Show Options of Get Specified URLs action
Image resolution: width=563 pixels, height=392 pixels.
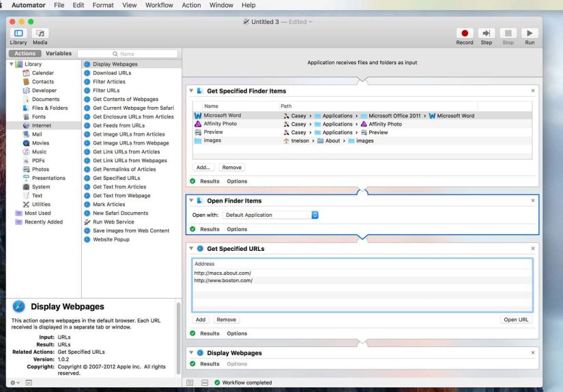(237, 333)
